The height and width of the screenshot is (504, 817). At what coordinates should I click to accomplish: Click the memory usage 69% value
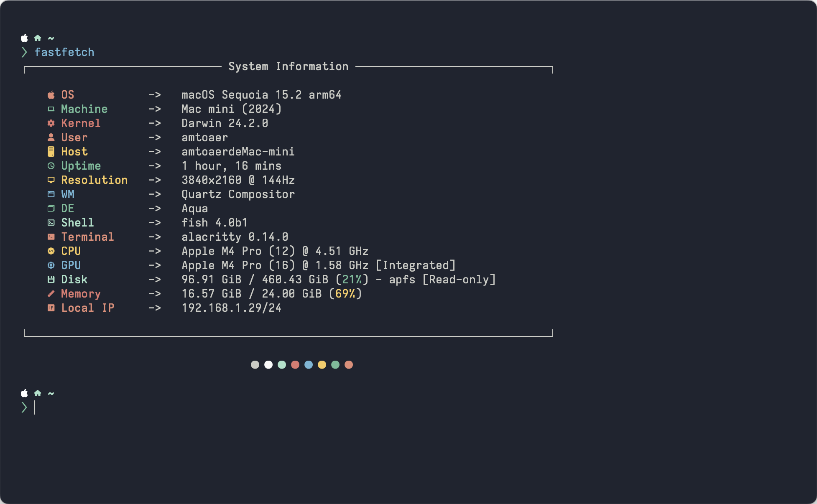[x=345, y=294]
